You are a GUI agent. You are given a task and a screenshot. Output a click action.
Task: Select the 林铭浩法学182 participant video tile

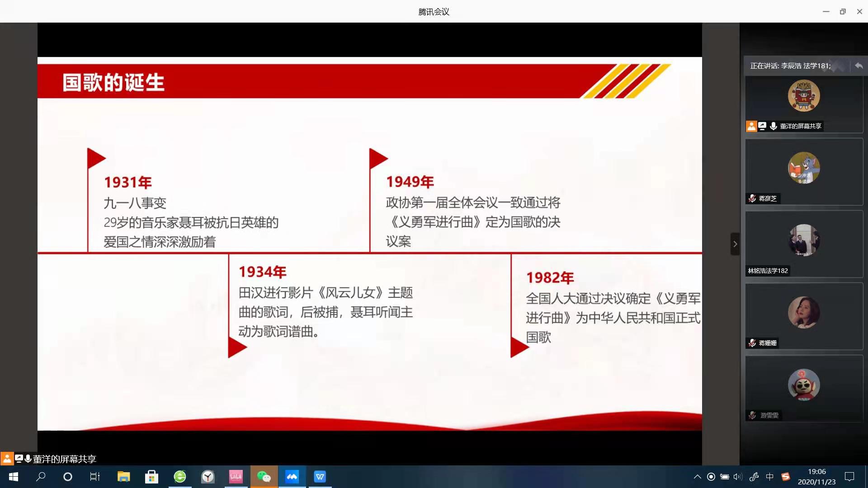[x=804, y=244]
